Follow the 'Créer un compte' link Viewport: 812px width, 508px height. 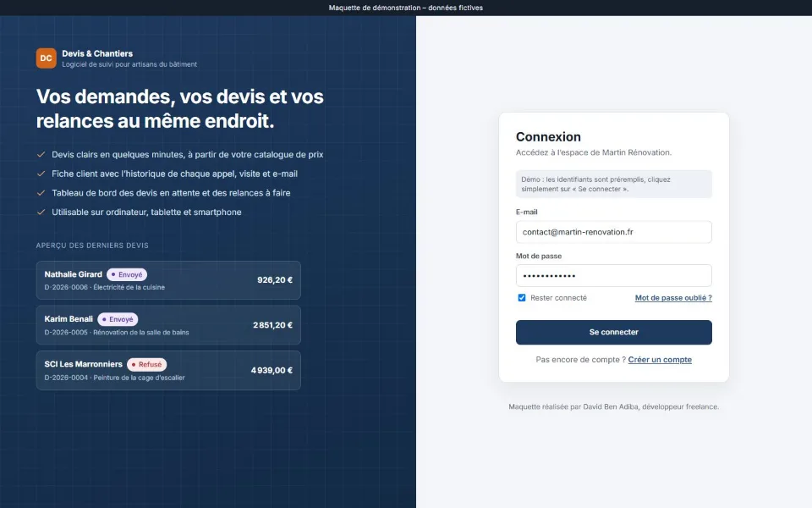tap(660, 359)
